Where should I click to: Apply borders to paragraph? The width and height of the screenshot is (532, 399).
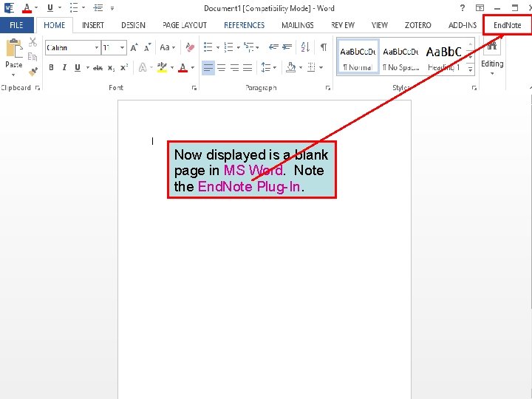tap(311, 67)
